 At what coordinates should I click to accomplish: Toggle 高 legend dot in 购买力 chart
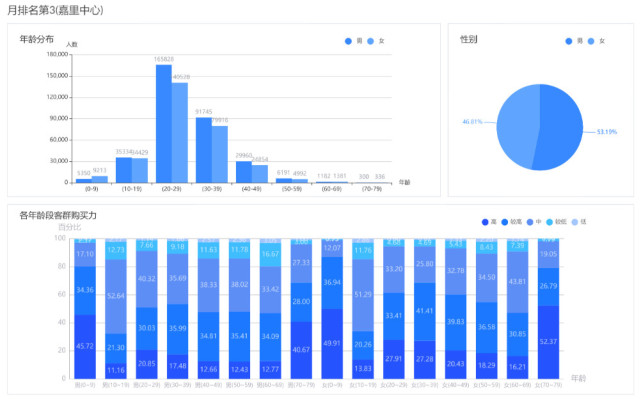coord(485,222)
